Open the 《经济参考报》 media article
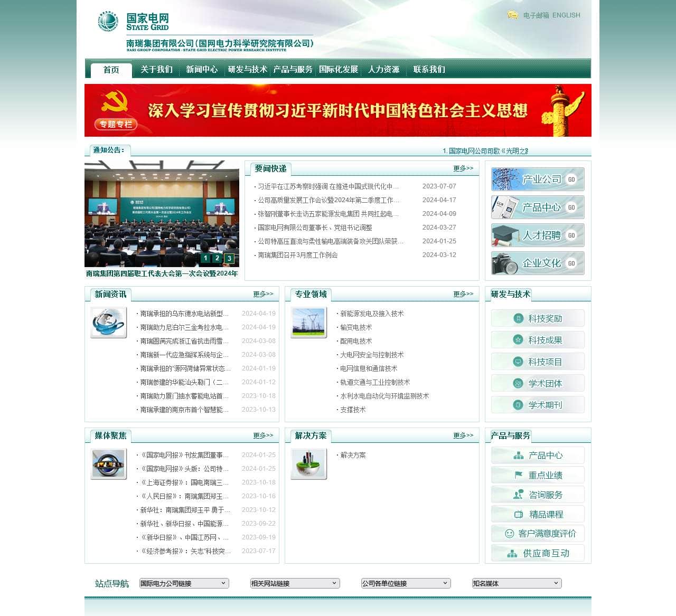The width and height of the screenshot is (676, 616). click(x=185, y=551)
